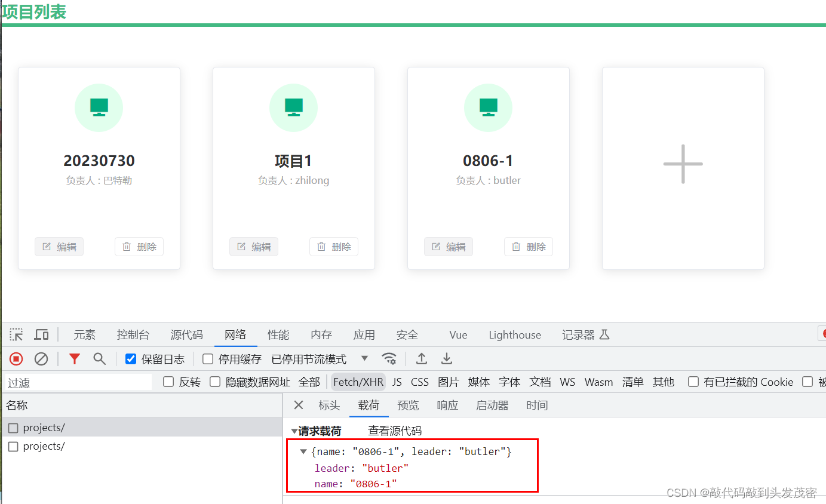
Task: Edit the 项目1 project
Action: point(254,247)
